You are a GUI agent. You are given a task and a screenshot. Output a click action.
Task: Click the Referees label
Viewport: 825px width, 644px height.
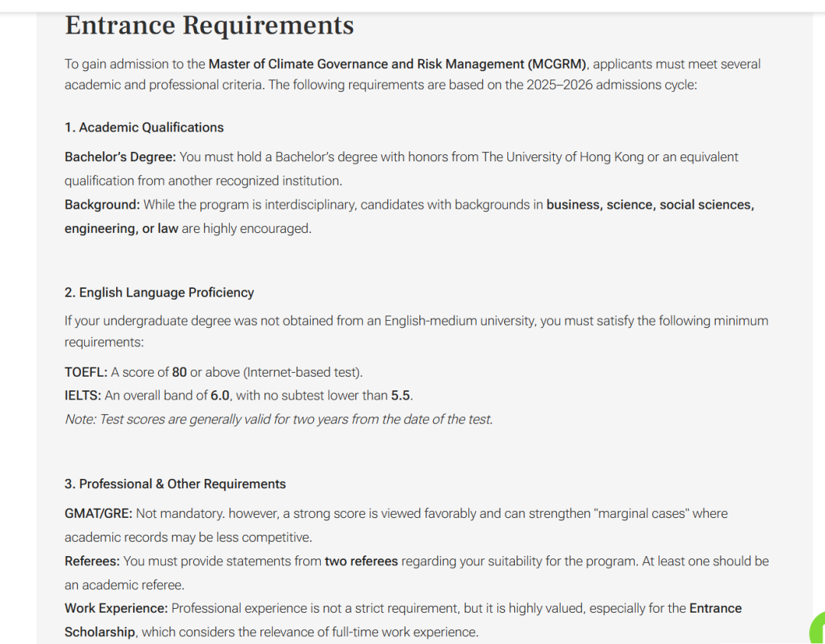click(x=92, y=561)
